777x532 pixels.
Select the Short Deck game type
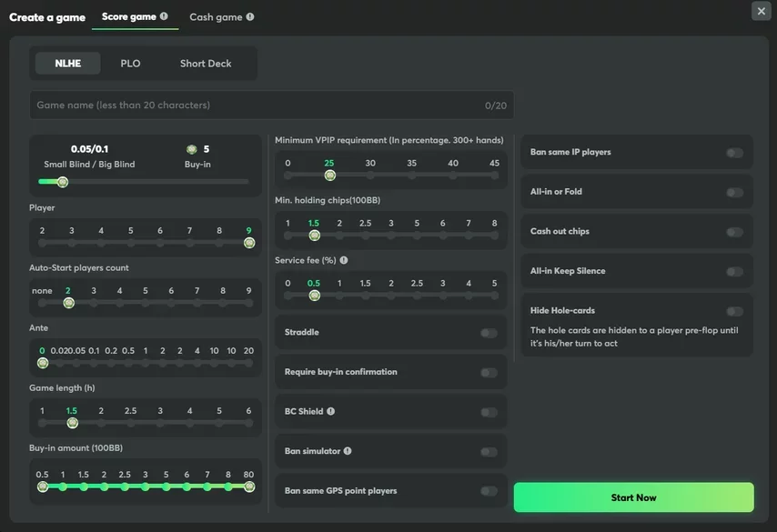[206, 64]
